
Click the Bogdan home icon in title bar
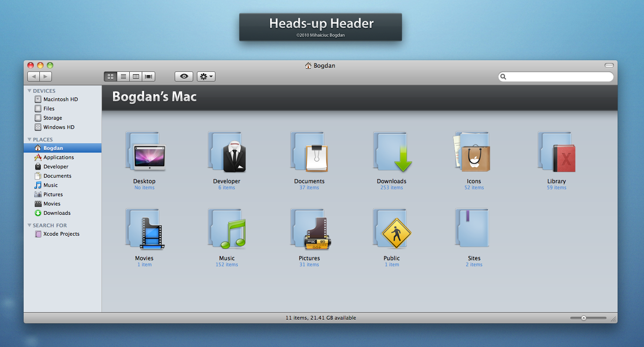[308, 66]
